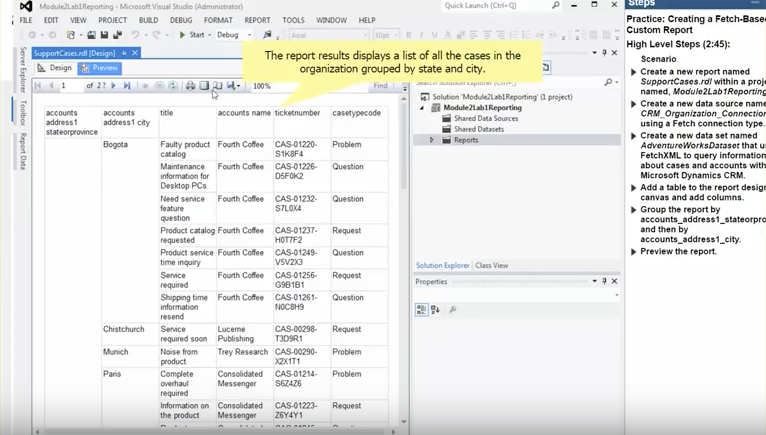The image size is (766, 435).
Task: Open the Server Explorer side tab
Action: 23,69
